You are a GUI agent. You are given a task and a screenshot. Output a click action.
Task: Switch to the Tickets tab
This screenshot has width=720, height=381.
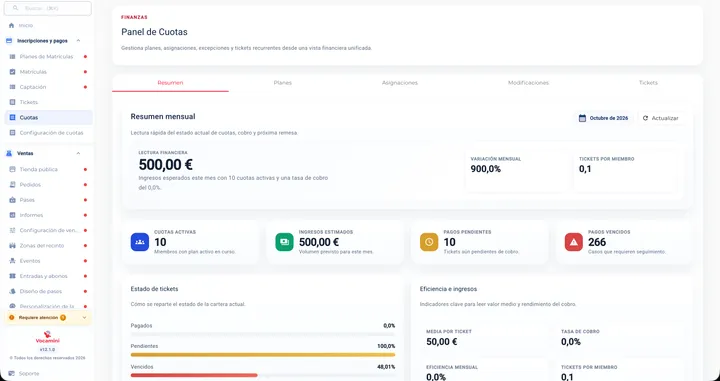648,83
